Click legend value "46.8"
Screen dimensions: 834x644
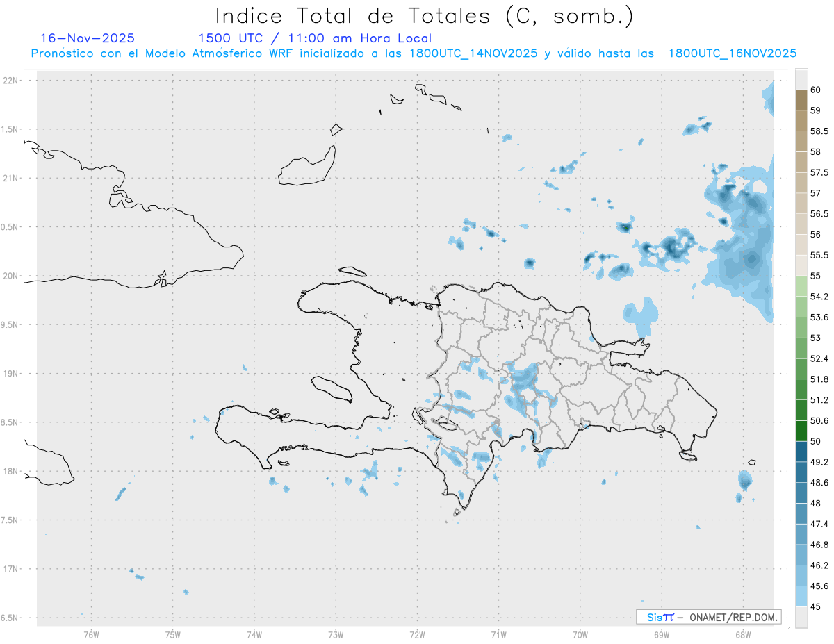[x=819, y=545]
